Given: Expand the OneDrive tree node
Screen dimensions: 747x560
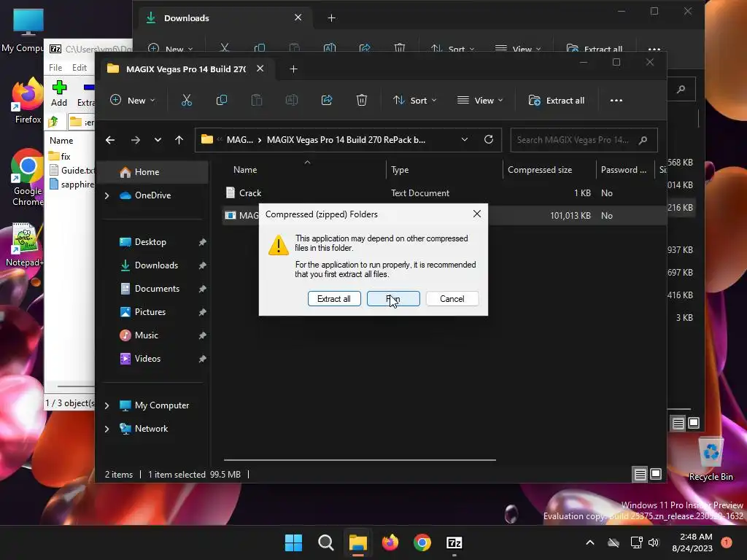Looking at the screenshot, I should (x=107, y=195).
